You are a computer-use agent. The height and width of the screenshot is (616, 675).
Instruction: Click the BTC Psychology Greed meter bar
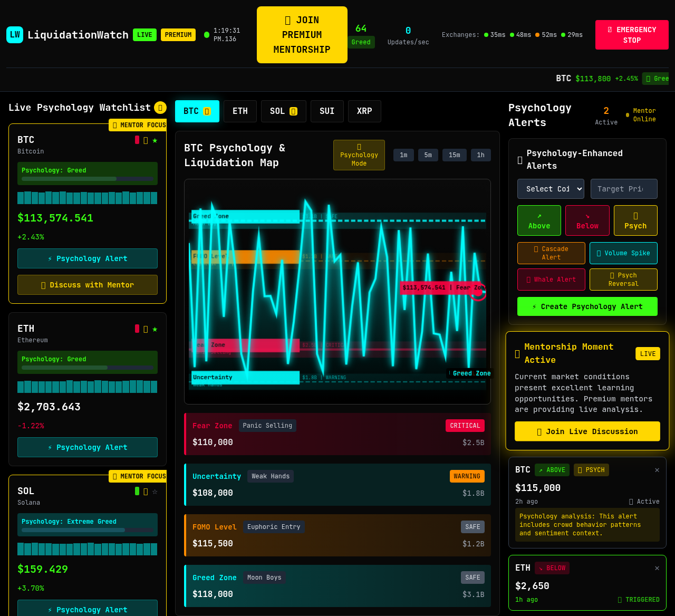click(88, 179)
